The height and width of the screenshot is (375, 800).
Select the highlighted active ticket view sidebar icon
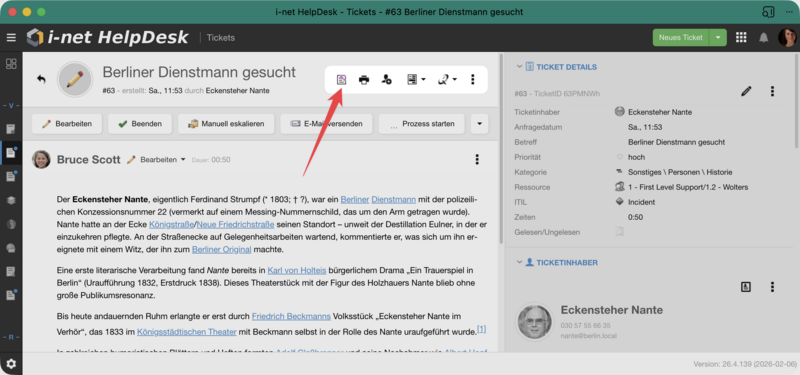pos(11,153)
